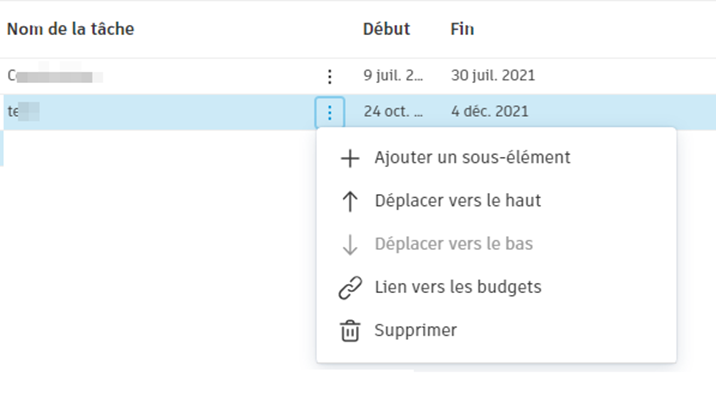Click the '24 oct.' start date cell
The height and width of the screenshot is (408, 716).
point(391,112)
